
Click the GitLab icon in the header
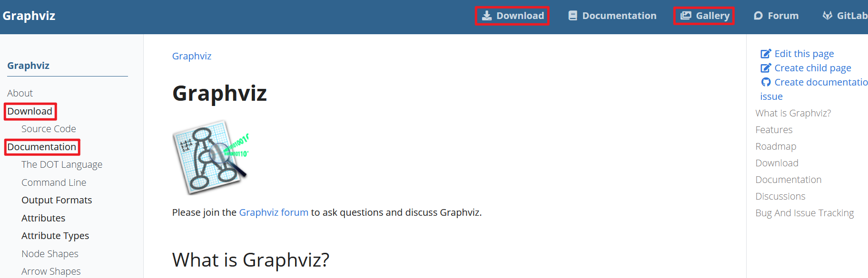click(x=827, y=15)
